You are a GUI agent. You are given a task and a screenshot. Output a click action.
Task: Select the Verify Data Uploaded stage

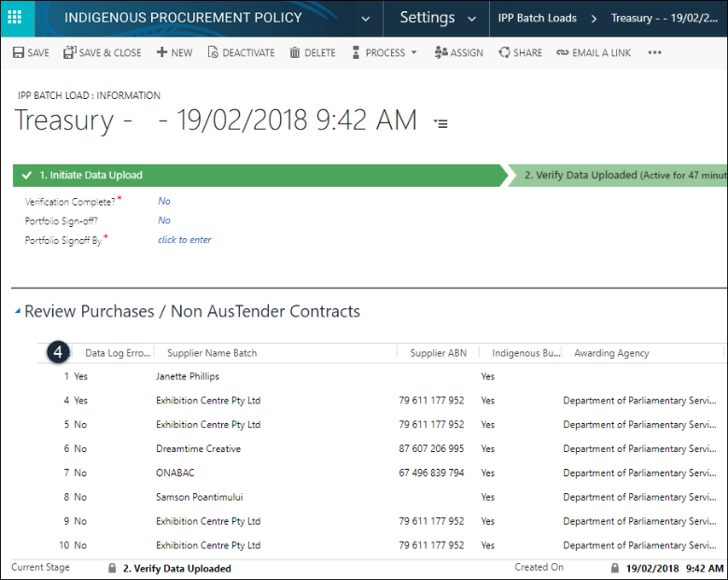pos(618,176)
